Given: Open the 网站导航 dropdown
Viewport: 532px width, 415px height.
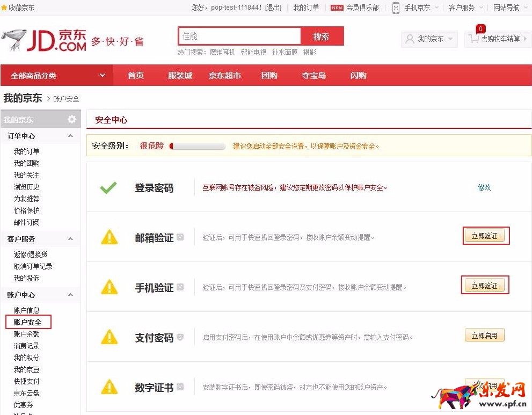Looking at the screenshot, I should [x=506, y=8].
